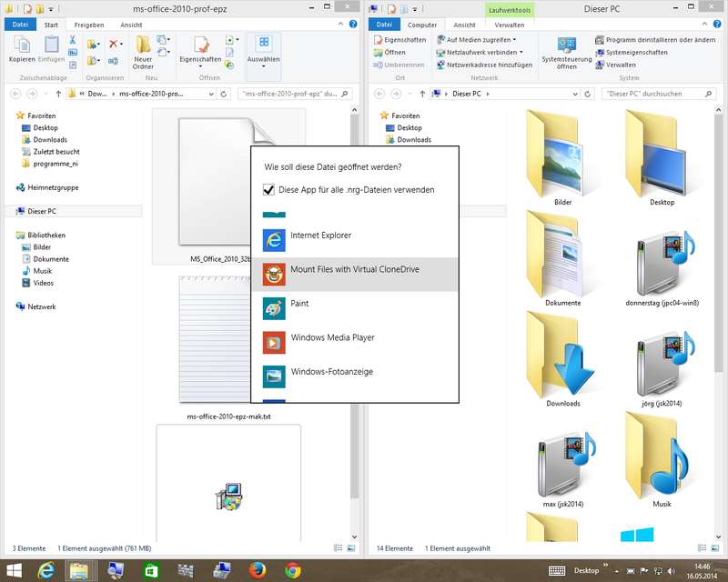The height and width of the screenshot is (582, 728).
Task: Uncheck 'Diese App für alle .nrg-Dateien verwenden'
Action: click(269, 190)
